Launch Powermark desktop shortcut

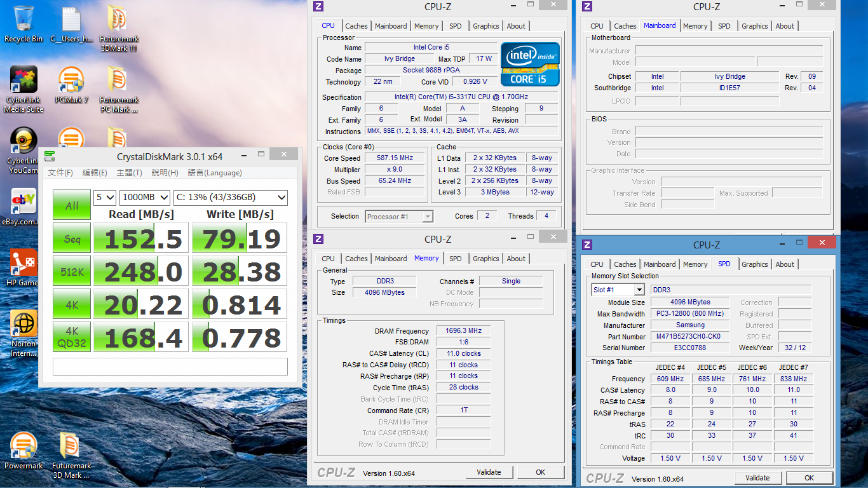coord(24,451)
